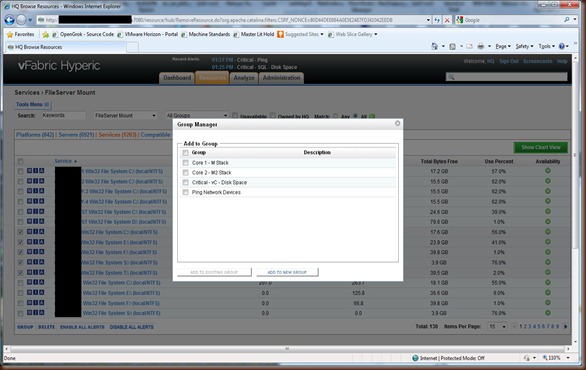
Task: Click Inventory icon in 17.2 GB row
Action: pos(36,171)
